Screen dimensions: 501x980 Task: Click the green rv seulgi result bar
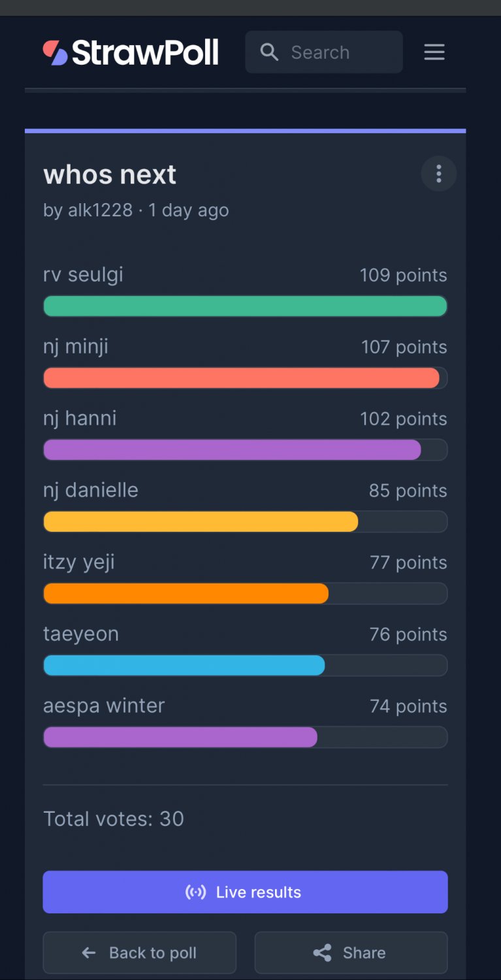[245, 306]
